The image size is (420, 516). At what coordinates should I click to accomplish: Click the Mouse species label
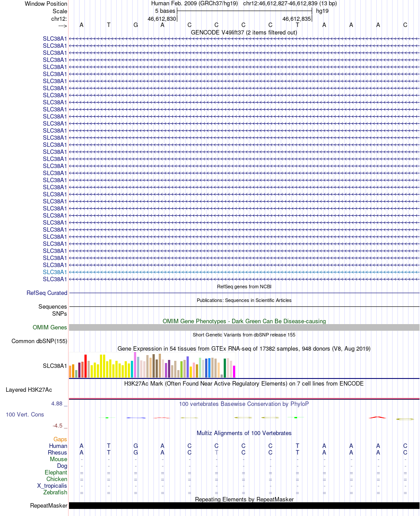(x=59, y=459)
